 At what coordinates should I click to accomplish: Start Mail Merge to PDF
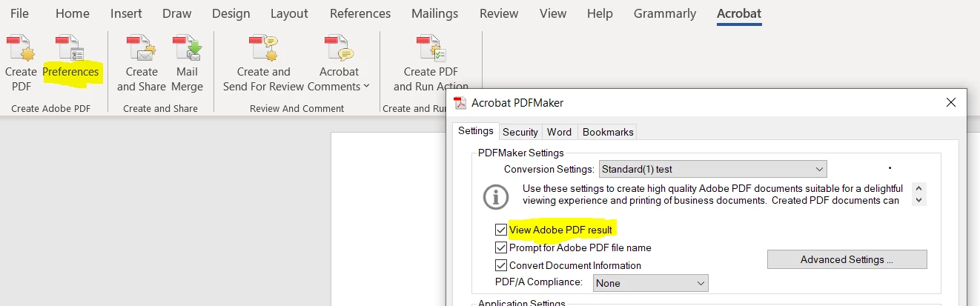(x=187, y=64)
